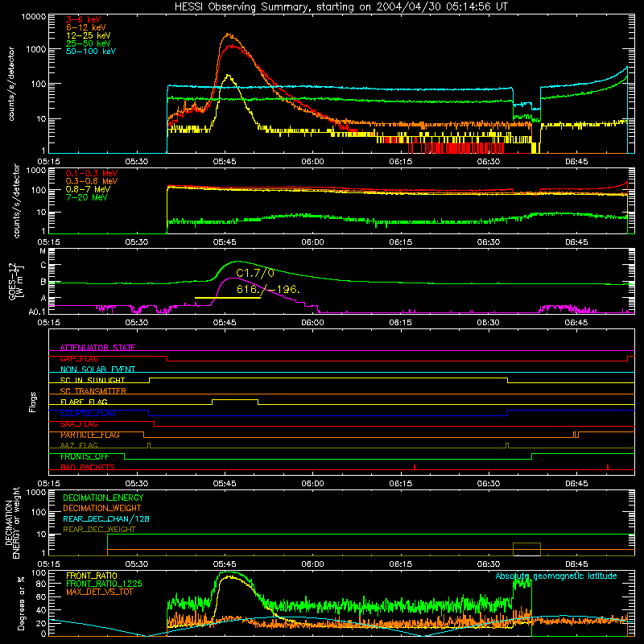Click the yellow 0.8-7 MeV legend label
Screen dimensions: 644x644
pos(88,189)
